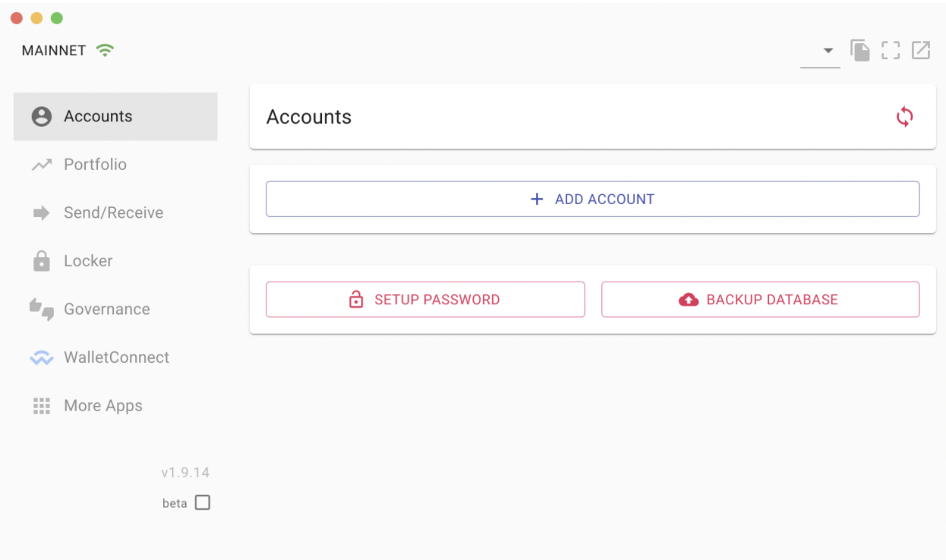Click the macOS green maximize window button
Viewport: 946px width, 560px height.
(x=56, y=18)
